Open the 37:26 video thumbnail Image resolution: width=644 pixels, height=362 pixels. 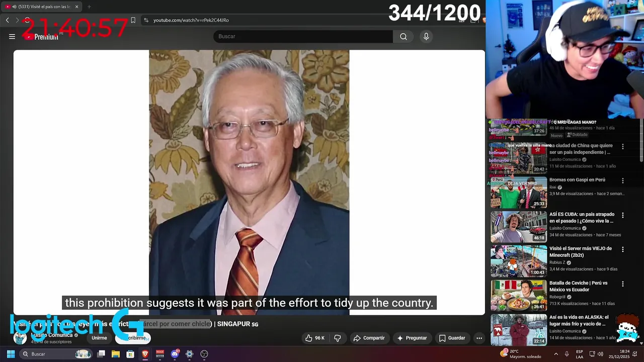(x=519, y=128)
